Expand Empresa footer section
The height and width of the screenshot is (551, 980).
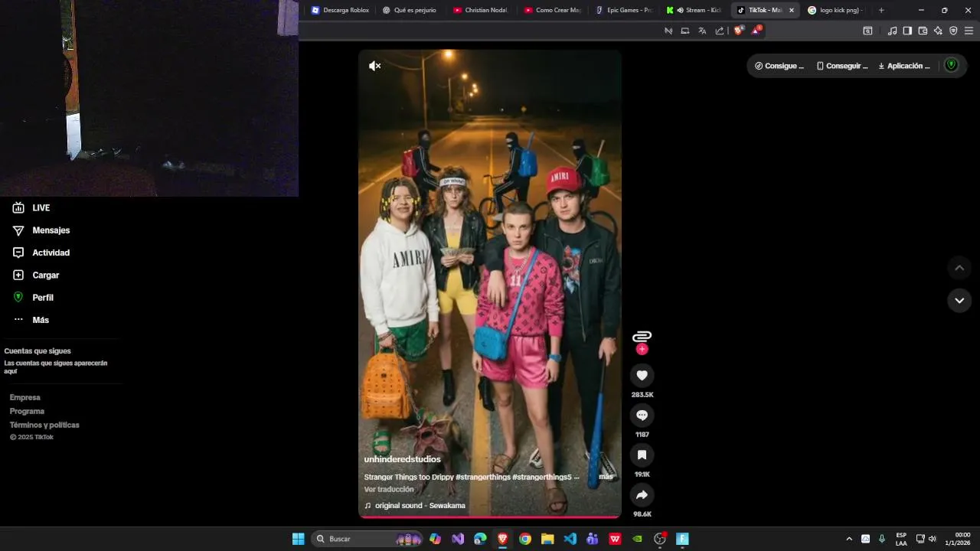[24, 397]
